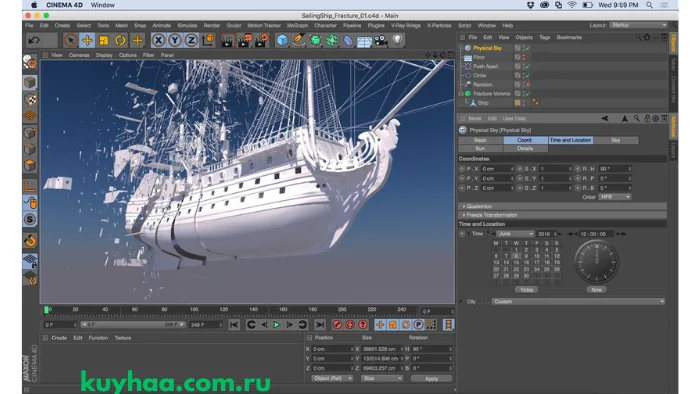Open Object Manager Tags menu

pyautogui.click(x=544, y=37)
